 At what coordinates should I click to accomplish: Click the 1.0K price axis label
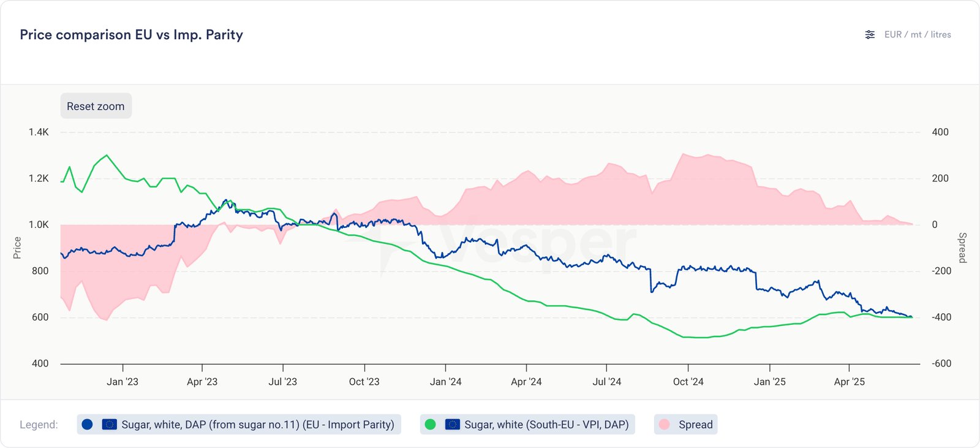(39, 225)
